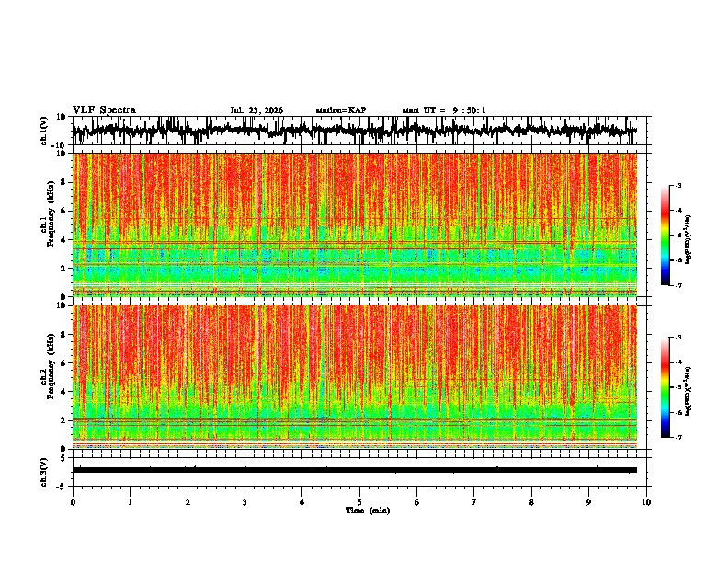
Task: Click the -7 label on ch.2 colorbar
Action: [x=677, y=437]
